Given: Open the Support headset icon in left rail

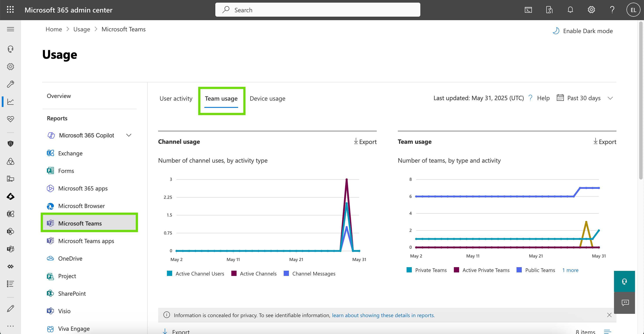Looking at the screenshot, I should 10,49.
